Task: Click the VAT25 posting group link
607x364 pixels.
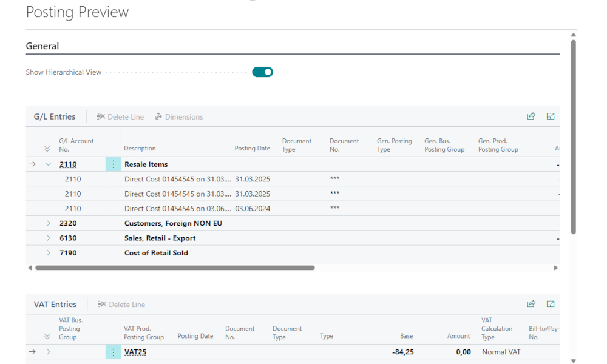Action: (x=135, y=352)
